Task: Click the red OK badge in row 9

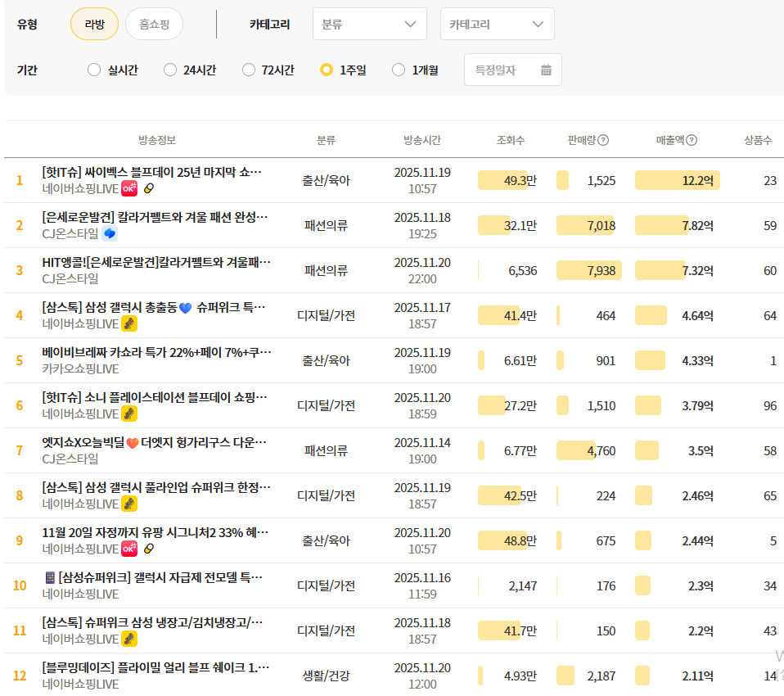Action: coord(129,549)
